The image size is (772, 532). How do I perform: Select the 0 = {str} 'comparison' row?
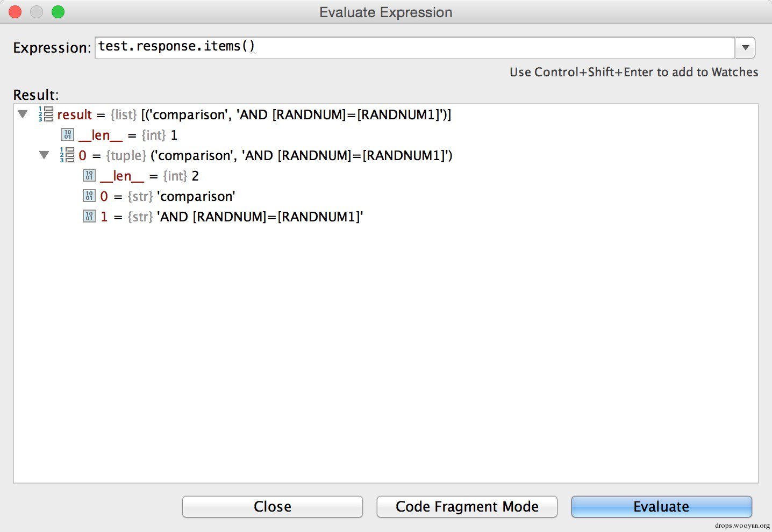click(x=168, y=196)
